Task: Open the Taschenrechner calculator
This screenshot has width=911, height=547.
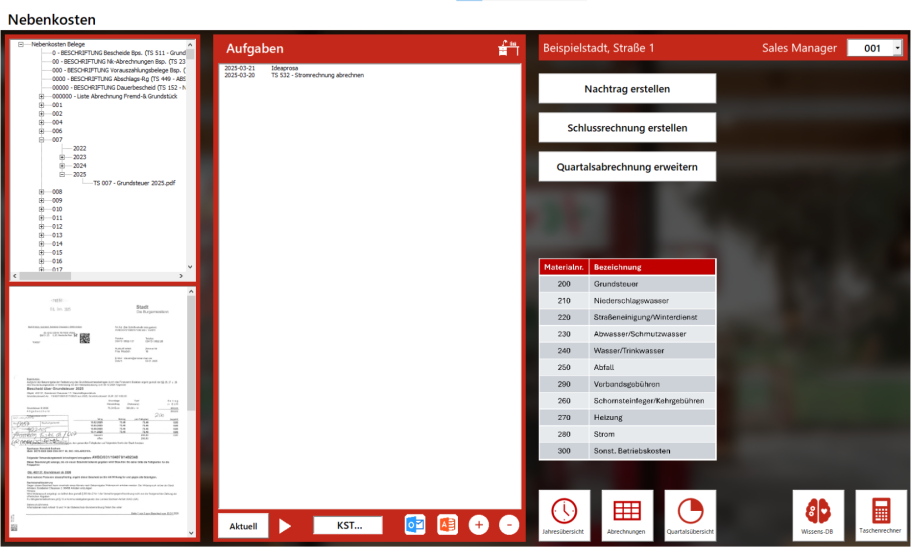Action: click(x=881, y=514)
